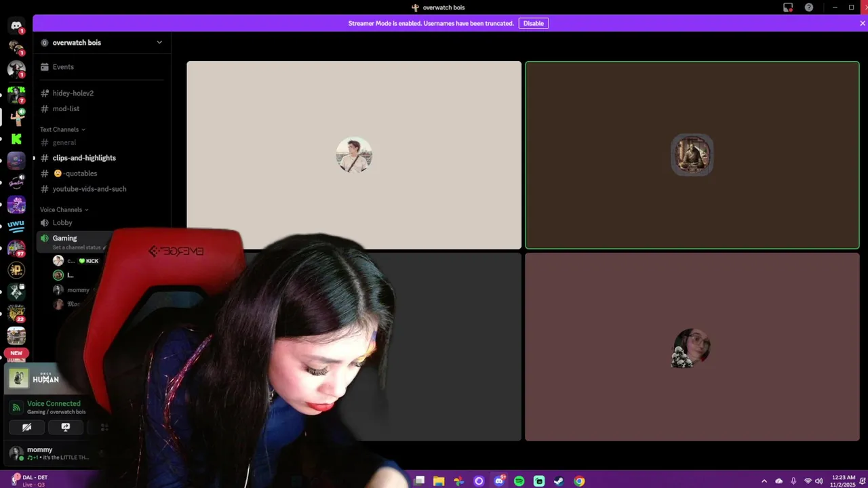Open Google Chrome from the taskbar
The image size is (868, 488).
pyautogui.click(x=579, y=481)
